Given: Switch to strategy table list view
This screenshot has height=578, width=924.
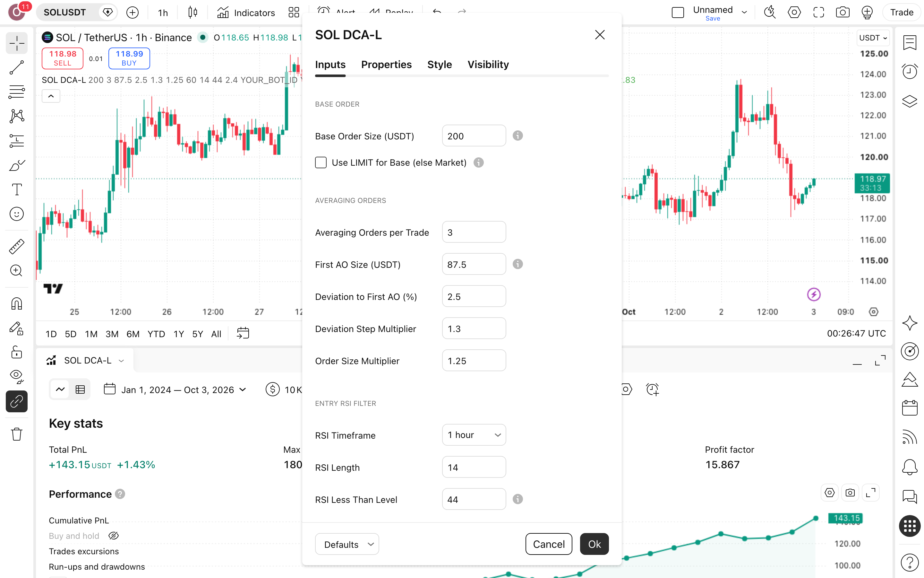Looking at the screenshot, I should 80,390.
